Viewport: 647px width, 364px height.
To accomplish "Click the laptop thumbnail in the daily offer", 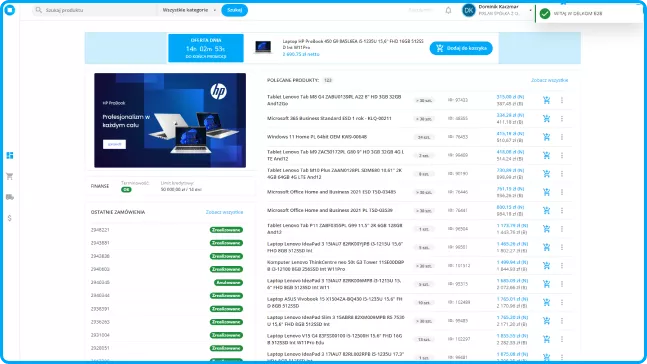I will tap(263, 47).
